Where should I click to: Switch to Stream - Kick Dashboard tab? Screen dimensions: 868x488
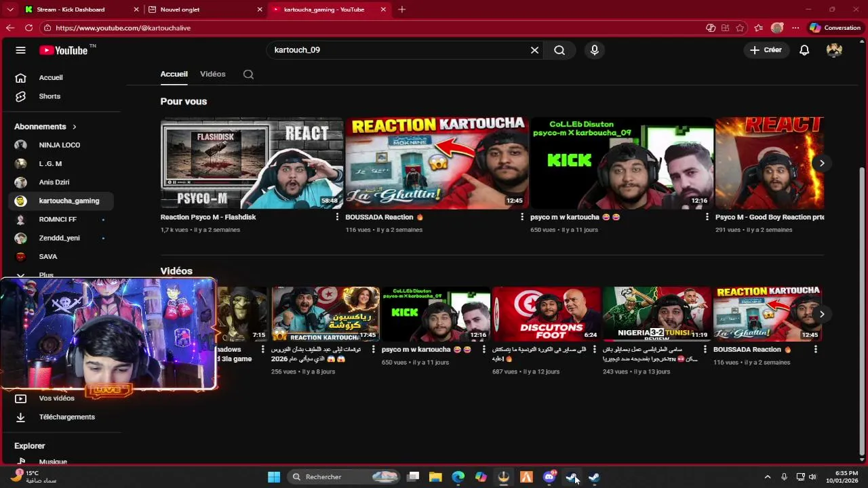click(80, 9)
